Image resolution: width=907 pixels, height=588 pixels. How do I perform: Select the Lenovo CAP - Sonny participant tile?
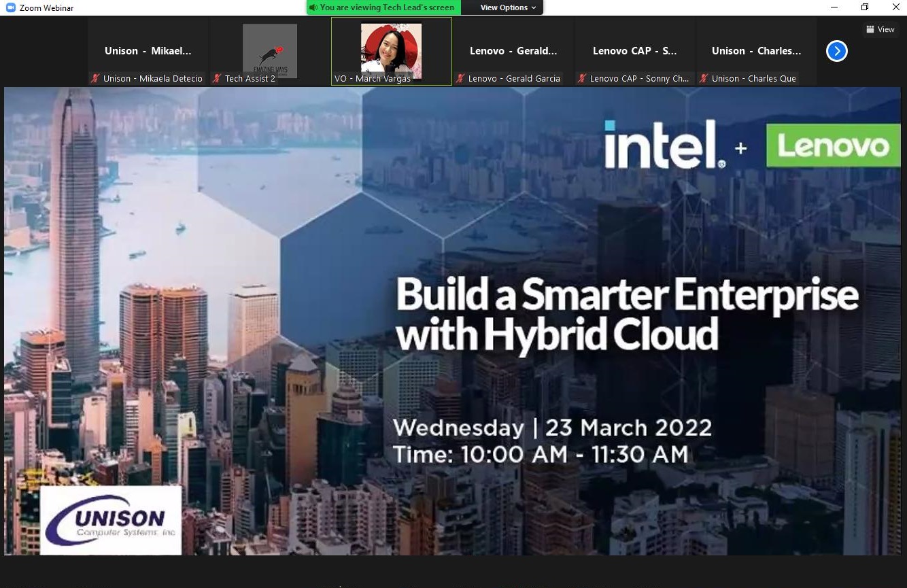point(634,51)
